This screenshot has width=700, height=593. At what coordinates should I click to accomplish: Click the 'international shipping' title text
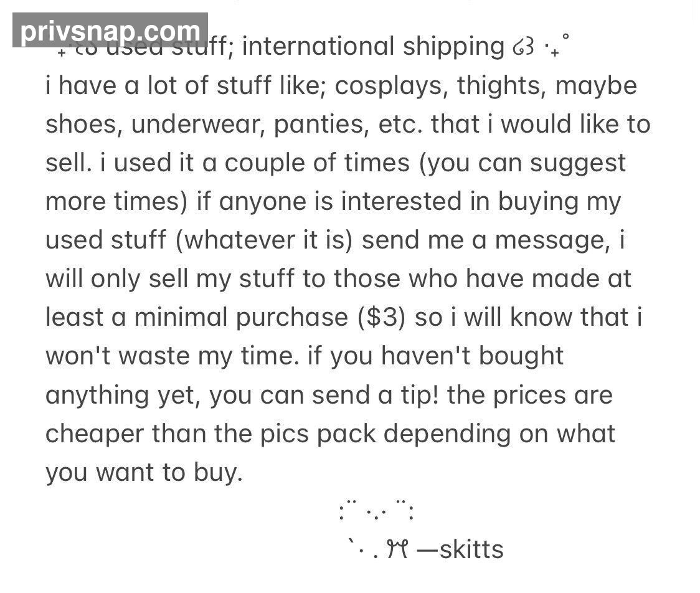[373, 47]
